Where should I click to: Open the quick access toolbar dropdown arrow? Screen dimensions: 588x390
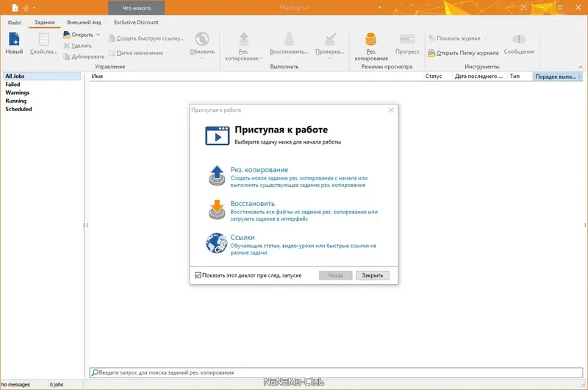(34, 8)
